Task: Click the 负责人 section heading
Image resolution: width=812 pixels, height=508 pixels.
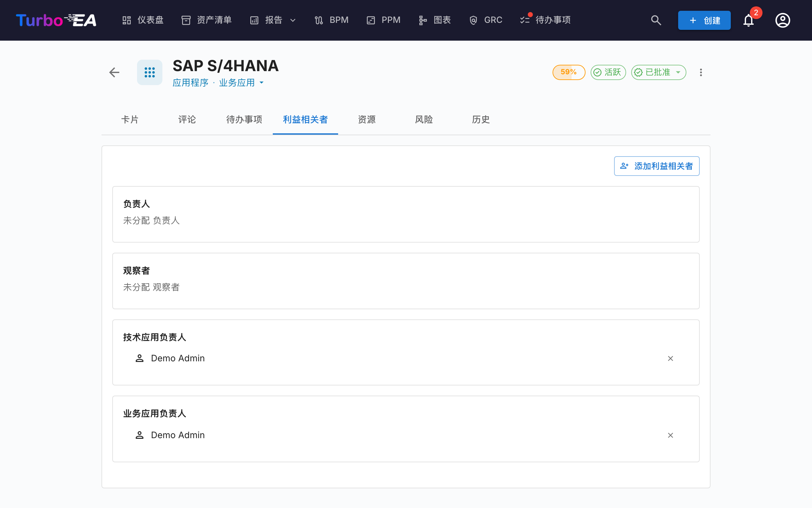Action: click(x=137, y=204)
